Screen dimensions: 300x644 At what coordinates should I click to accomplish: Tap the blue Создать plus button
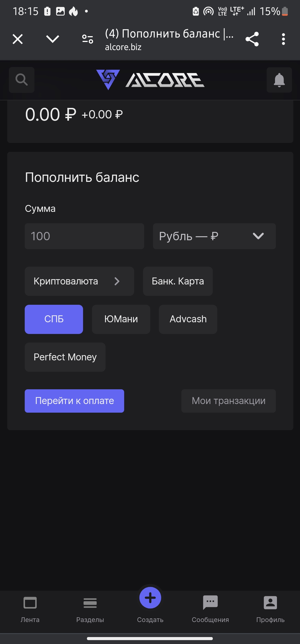(150, 598)
